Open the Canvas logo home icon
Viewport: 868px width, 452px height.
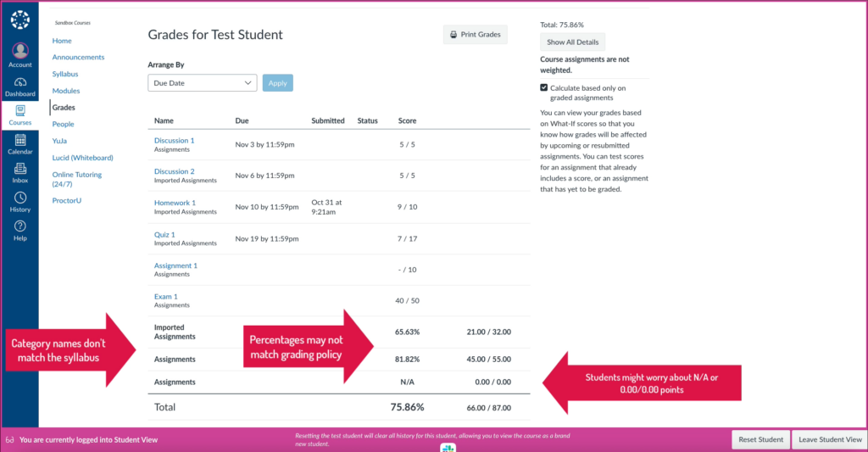tap(20, 20)
